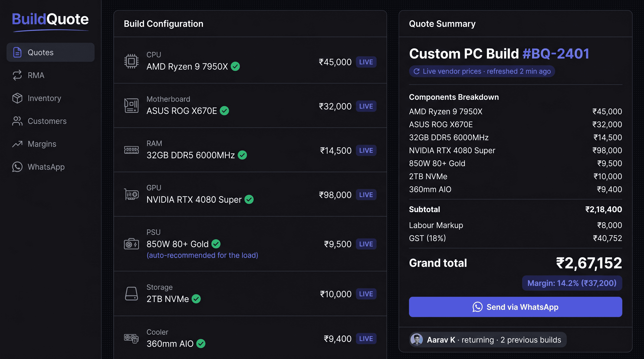This screenshot has width=644, height=359.
Task: Click Aarav K's avatar photo
Action: [417, 340]
